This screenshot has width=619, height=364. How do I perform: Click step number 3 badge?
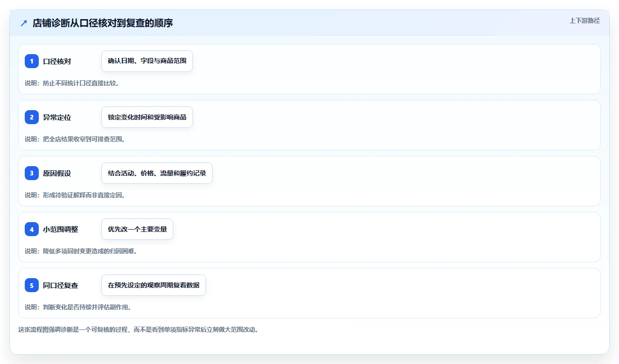coord(32,173)
